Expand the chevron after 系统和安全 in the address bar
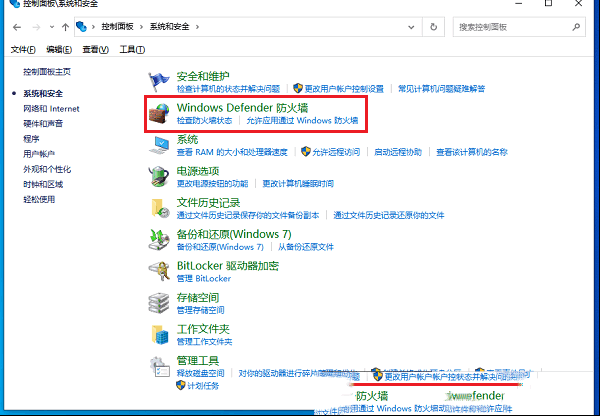Image resolution: width=600 pixels, height=416 pixels. click(197, 27)
